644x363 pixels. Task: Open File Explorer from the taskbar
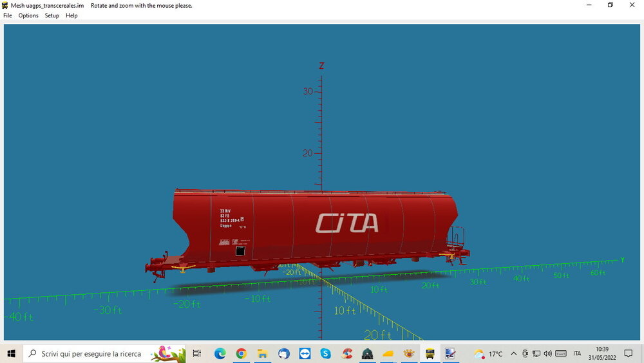click(263, 353)
